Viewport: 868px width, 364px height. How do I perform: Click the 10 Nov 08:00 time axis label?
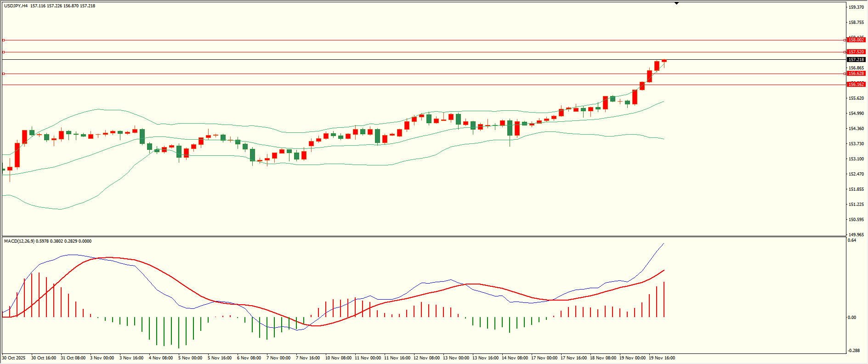[338, 358]
